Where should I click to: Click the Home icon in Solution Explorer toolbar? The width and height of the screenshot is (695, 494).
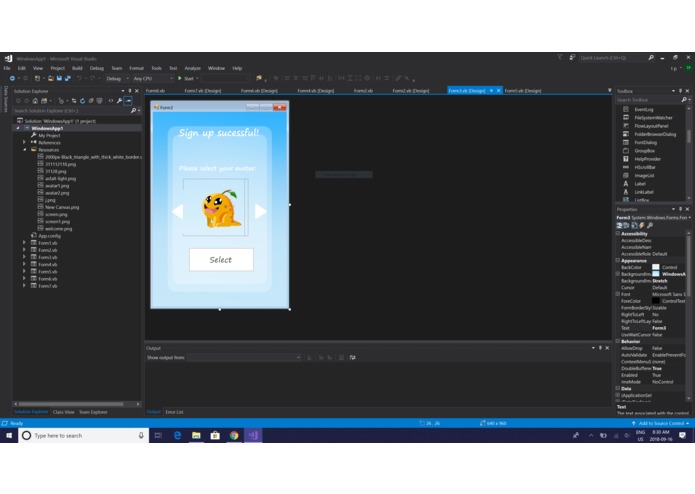click(x=35, y=101)
